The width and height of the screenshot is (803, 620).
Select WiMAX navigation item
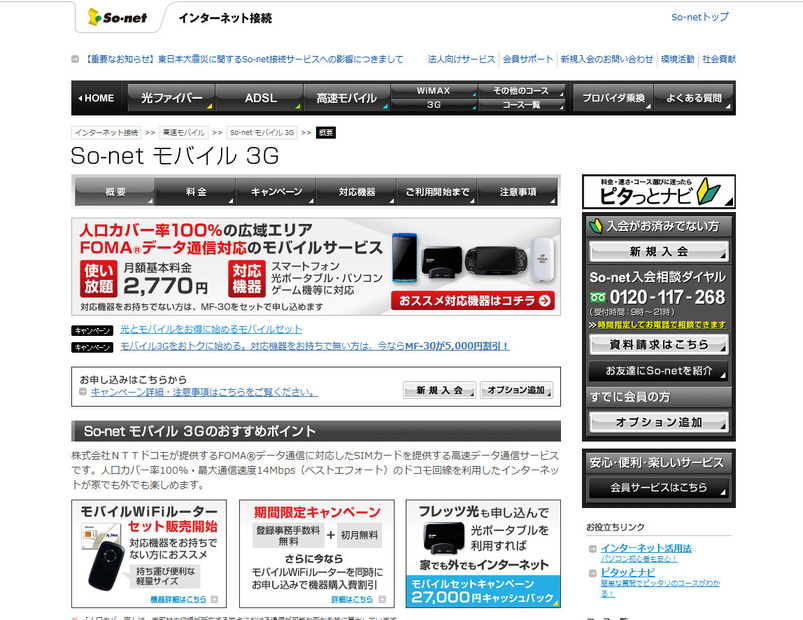[x=434, y=91]
